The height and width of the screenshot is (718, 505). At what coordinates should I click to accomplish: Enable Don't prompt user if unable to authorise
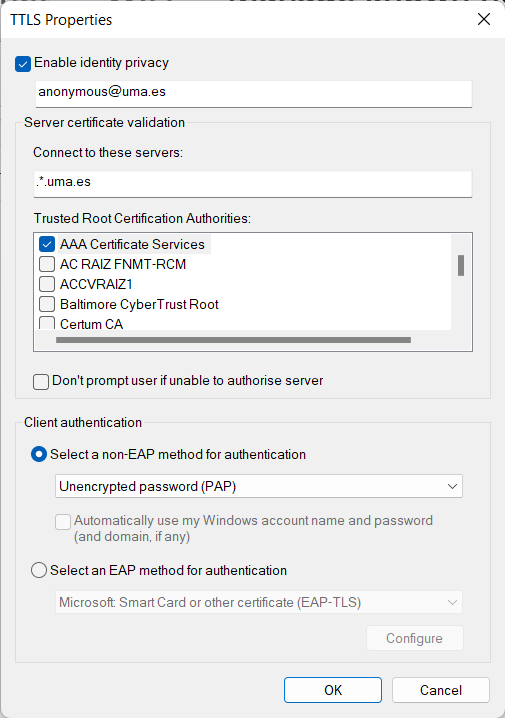point(41,382)
